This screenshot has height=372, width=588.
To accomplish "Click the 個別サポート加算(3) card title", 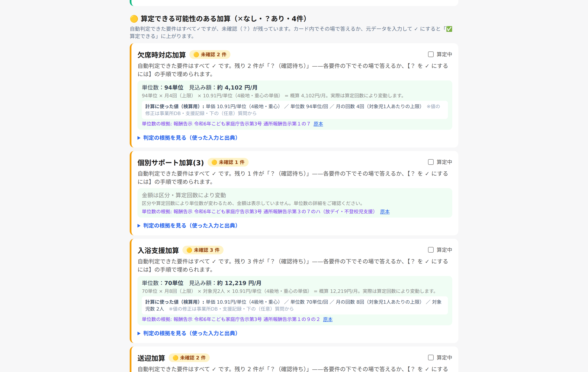I will point(170,162).
